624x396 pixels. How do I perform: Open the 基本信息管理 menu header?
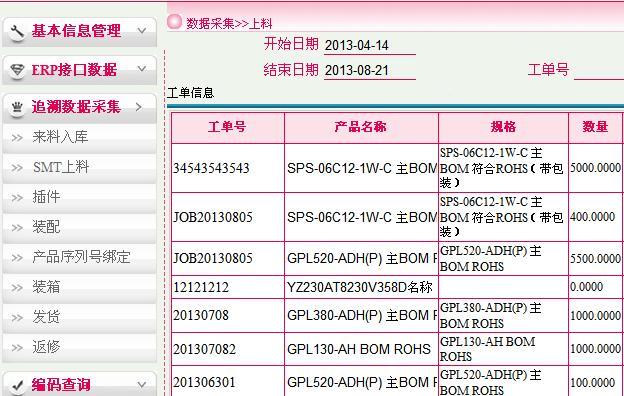(x=80, y=32)
